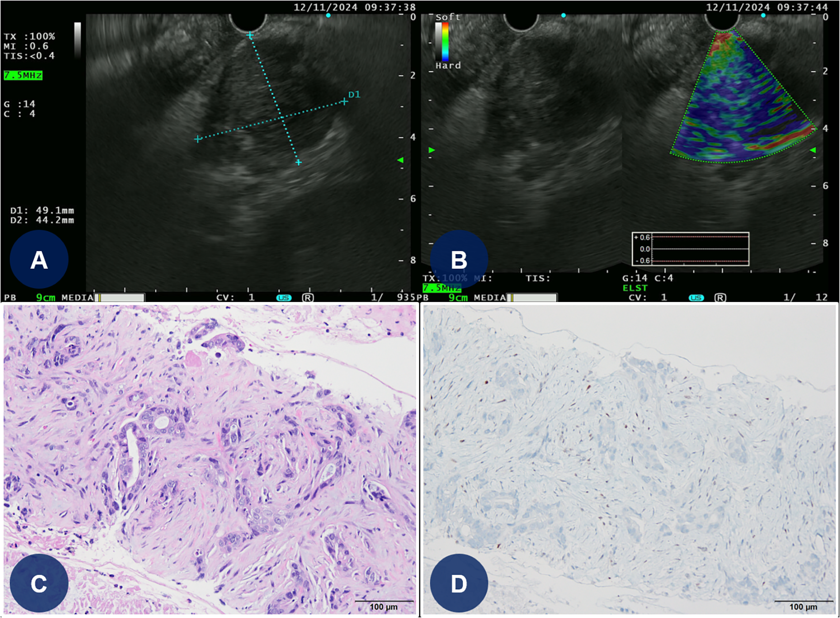Click the circled R icon in panel B

720,298
